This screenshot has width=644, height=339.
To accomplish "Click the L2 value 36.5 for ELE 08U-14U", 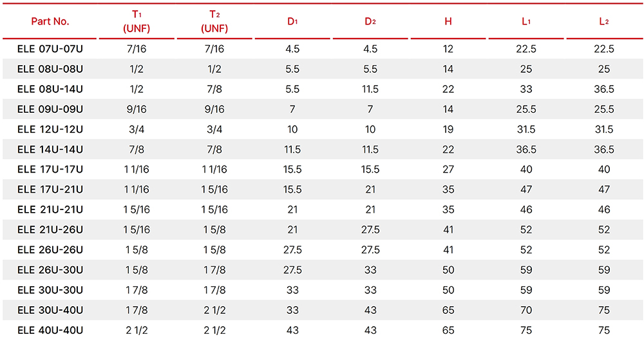I will 604,89.
